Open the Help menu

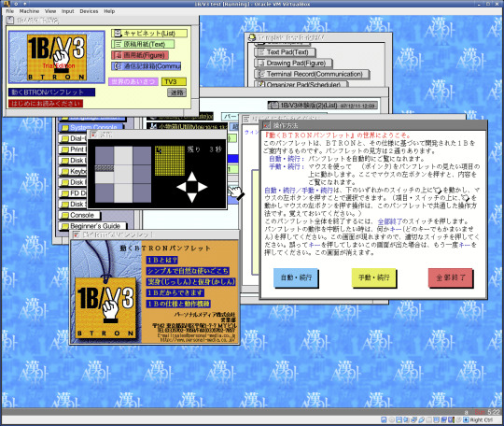point(109,11)
